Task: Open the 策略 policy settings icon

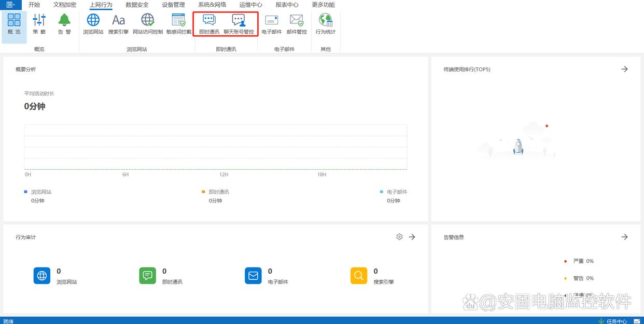Action: click(39, 24)
